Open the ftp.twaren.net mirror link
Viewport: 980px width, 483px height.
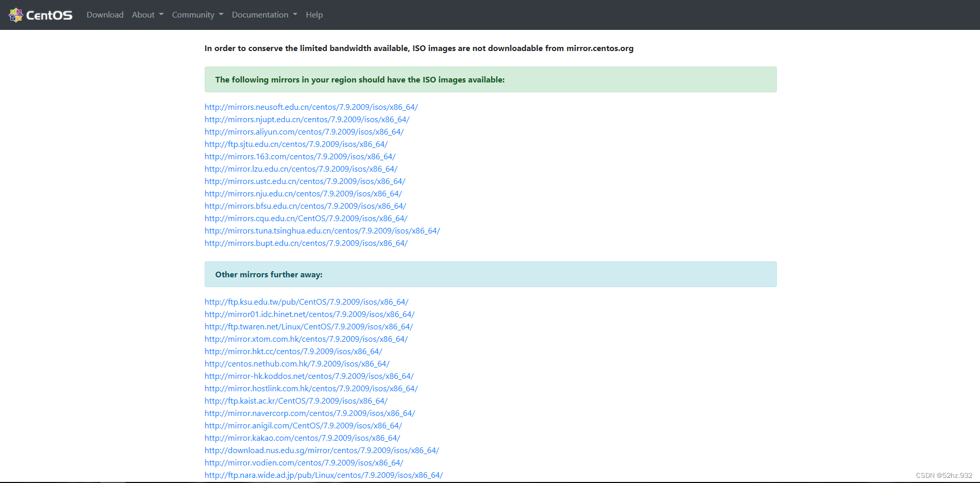pos(309,327)
